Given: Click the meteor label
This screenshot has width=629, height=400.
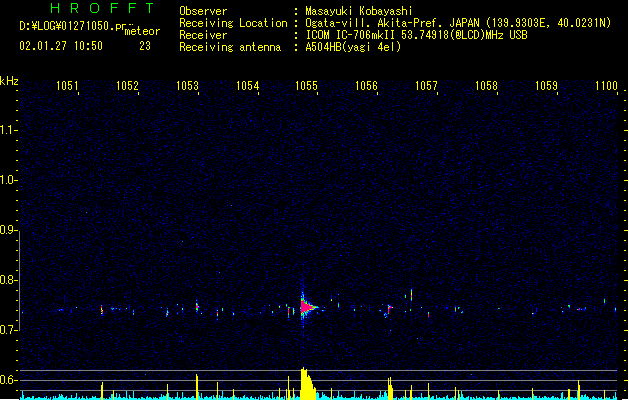Looking at the screenshot, I should (x=142, y=31).
